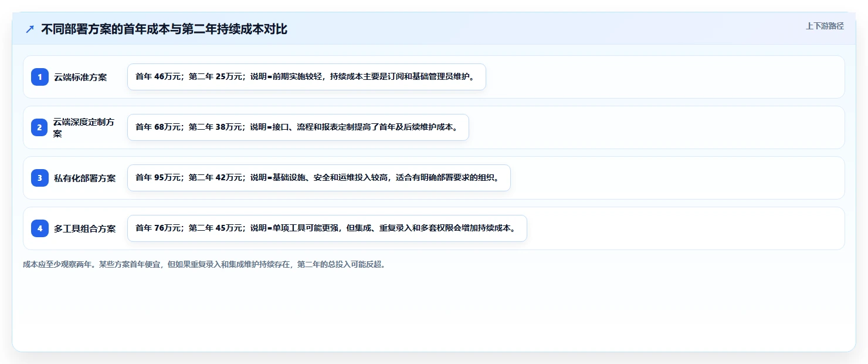Click the cost box starting 首年 76万元
The height and width of the screenshot is (364, 868).
click(327, 228)
